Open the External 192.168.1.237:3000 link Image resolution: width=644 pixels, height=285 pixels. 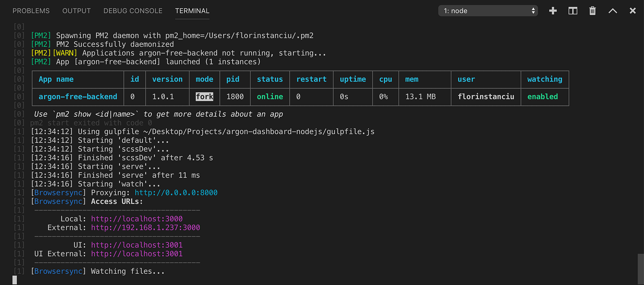[145, 228]
